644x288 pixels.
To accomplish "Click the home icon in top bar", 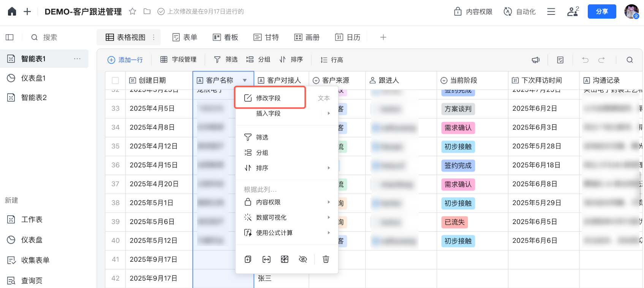I will (x=12, y=11).
